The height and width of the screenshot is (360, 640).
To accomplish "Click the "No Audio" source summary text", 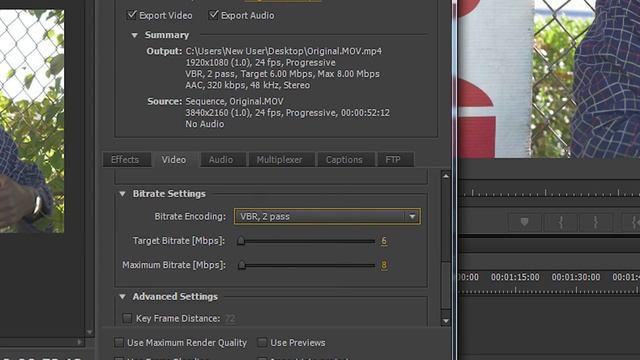I will tap(204, 124).
